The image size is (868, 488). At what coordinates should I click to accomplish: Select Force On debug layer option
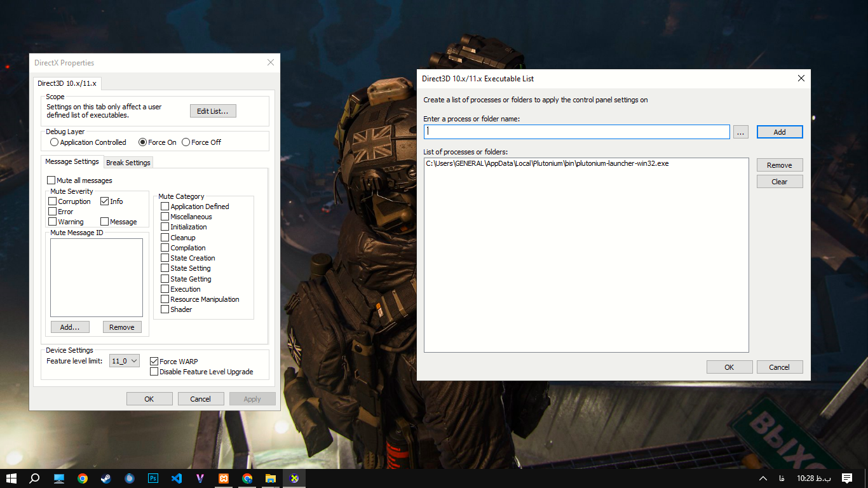coord(142,142)
